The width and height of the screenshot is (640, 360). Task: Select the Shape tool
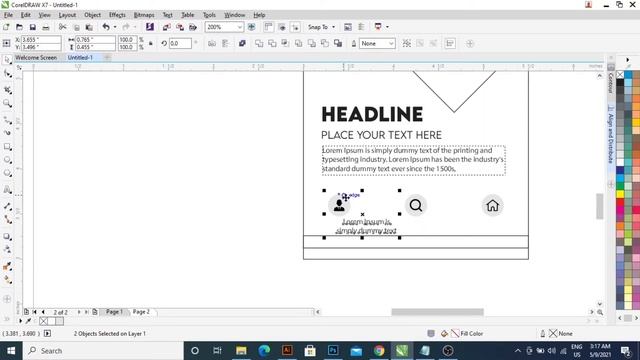[x=7, y=74]
